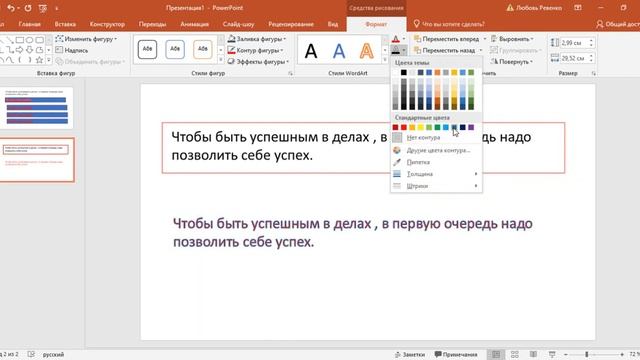
Task: Select slide 1 thumbnail with blue bars
Action: tap(37, 108)
